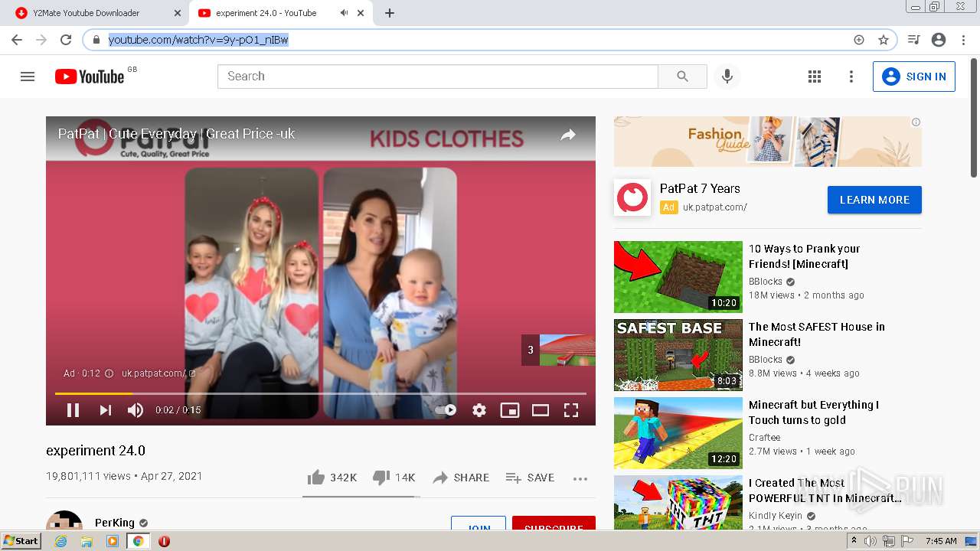Image resolution: width=980 pixels, height=551 pixels.
Task: Click the share arrow on video
Action: coord(568,135)
